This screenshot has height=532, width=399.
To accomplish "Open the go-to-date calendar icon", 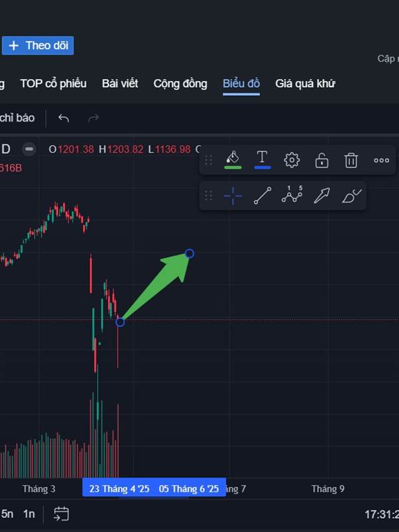I will (61, 513).
